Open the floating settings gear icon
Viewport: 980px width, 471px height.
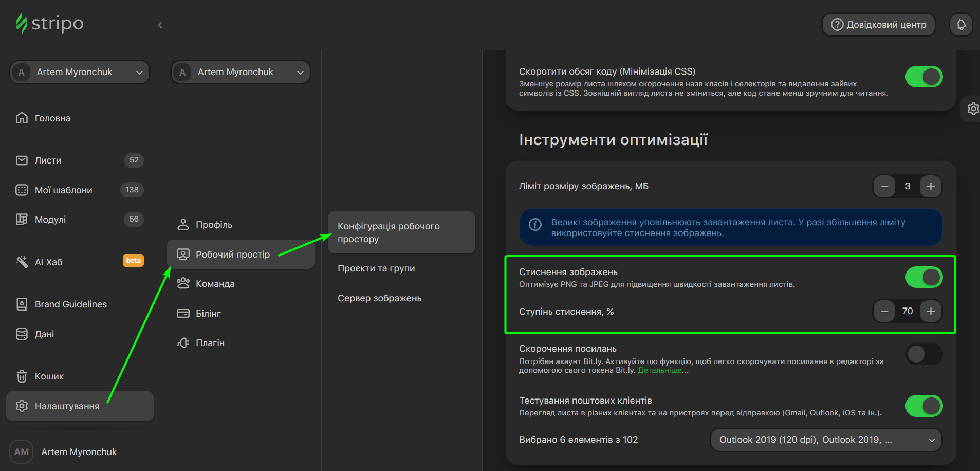pos(972,108)
